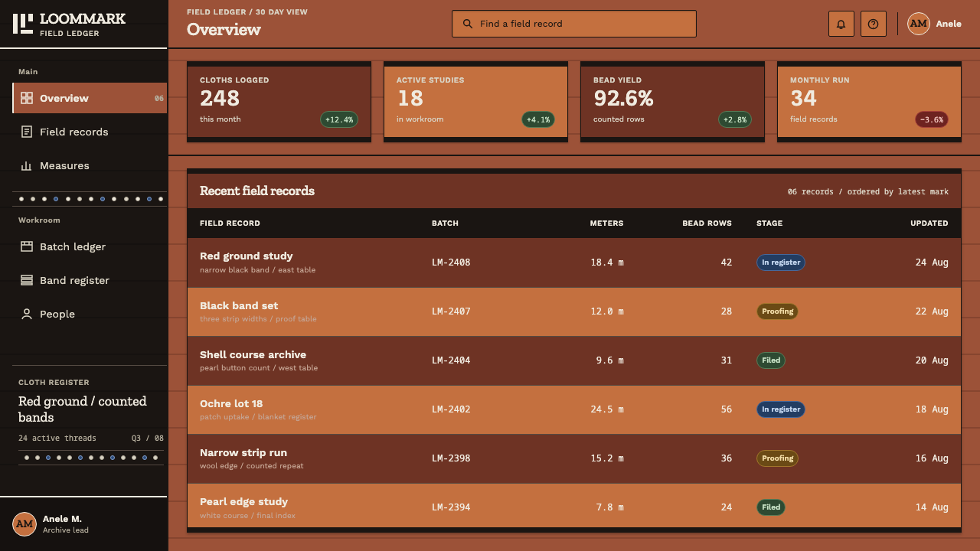
Task: Click the In register badge for Ochre lot 18
Action: pyautogui.click(x=781, y=409)
